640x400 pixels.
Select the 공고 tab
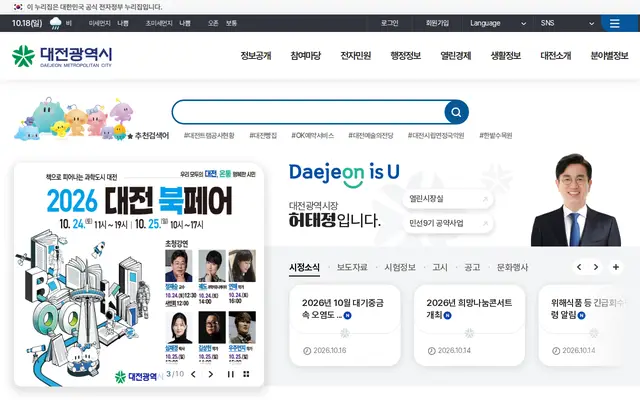[x=472, y=268]
